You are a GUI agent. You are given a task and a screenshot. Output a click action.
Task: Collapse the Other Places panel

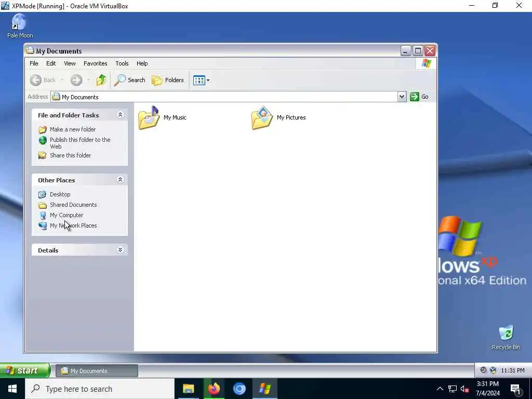(120, 179)
